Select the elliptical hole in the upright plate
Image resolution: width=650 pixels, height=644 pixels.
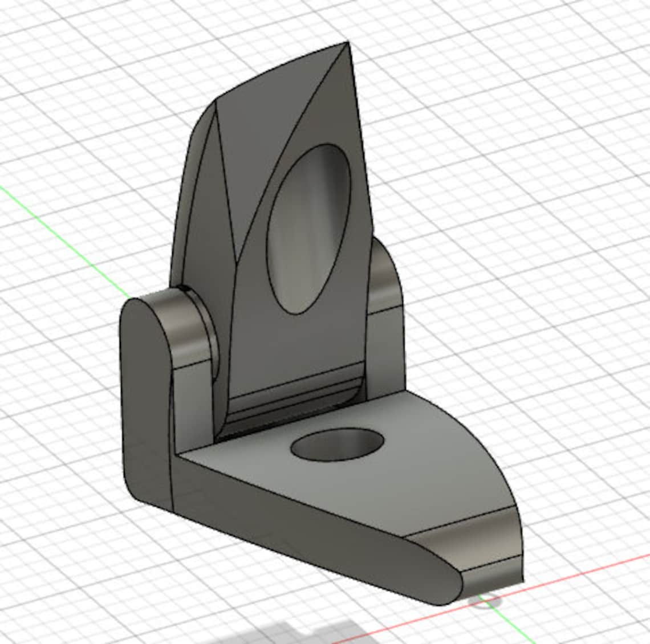click(x=309, y=229)
